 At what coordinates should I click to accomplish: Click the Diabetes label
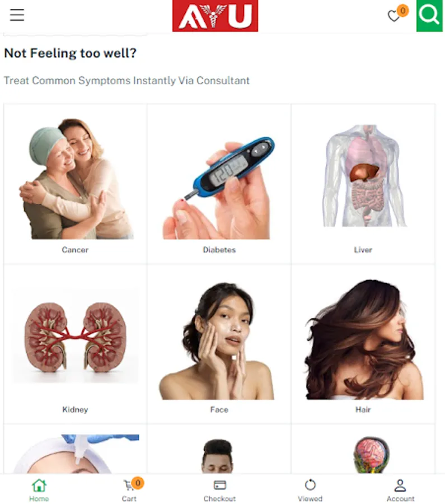click(219, 250)
